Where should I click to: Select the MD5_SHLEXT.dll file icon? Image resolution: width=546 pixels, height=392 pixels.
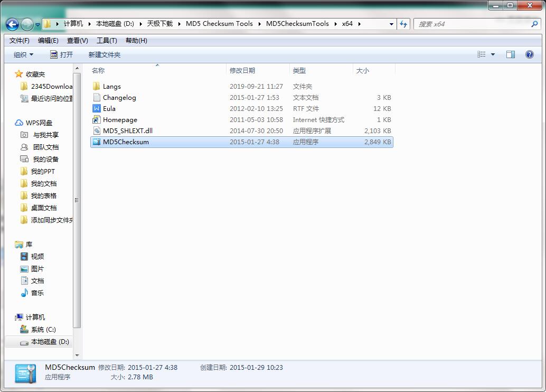coord(97,130)
